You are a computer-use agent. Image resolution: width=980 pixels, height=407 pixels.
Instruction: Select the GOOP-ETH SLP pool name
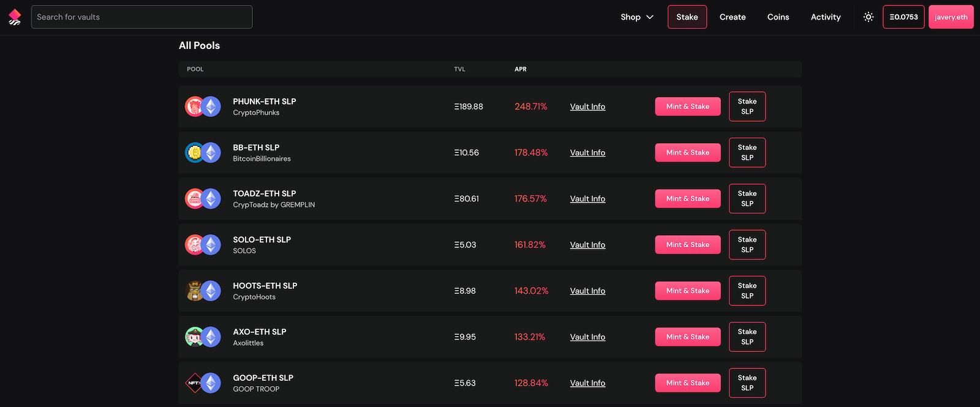263,378
